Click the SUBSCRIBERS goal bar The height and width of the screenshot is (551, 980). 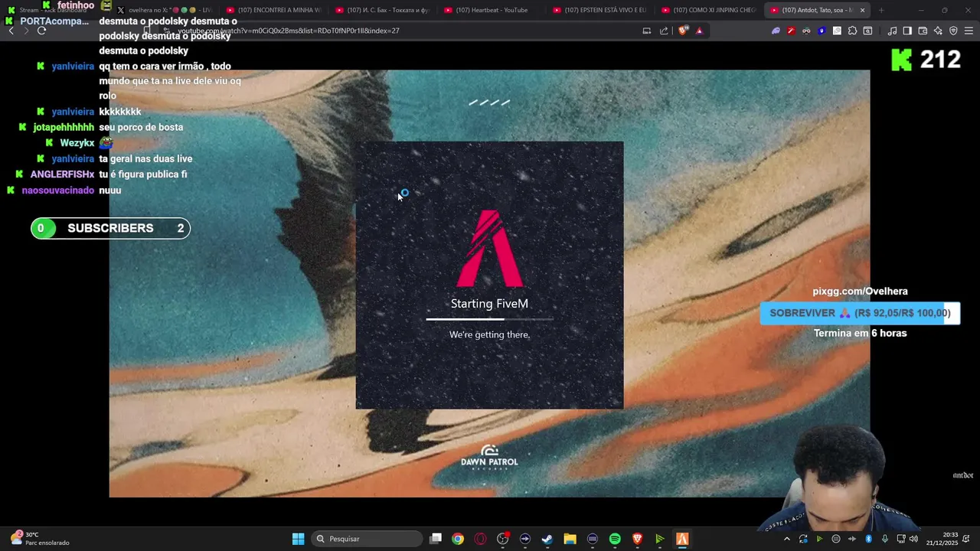click(110, 228)
